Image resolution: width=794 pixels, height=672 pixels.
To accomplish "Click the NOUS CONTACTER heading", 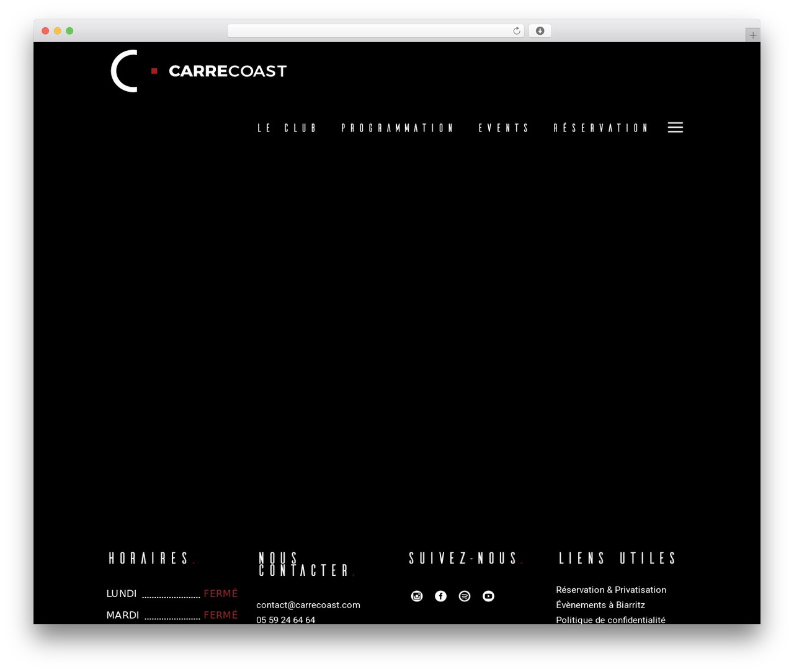I will 306,564.
